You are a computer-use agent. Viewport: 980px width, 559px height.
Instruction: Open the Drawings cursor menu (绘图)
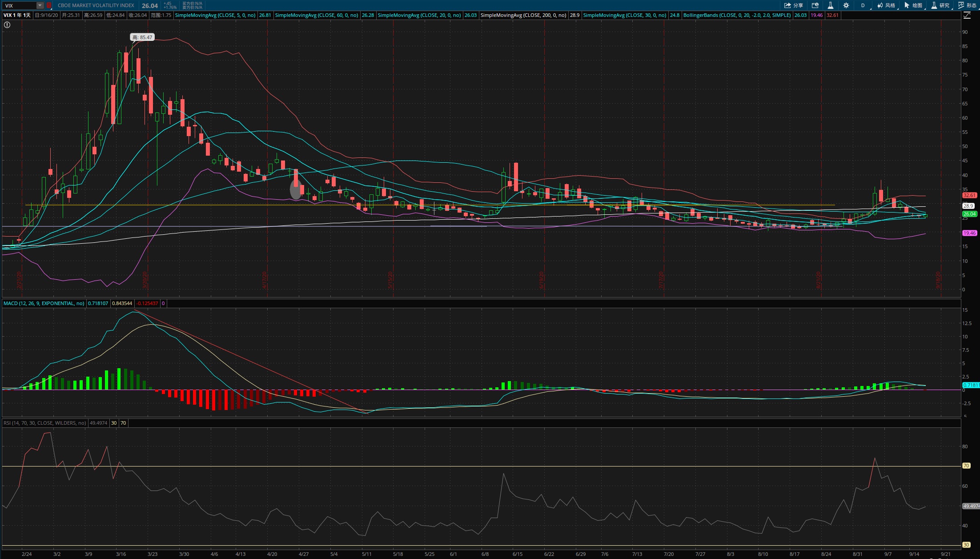point(913,5)
